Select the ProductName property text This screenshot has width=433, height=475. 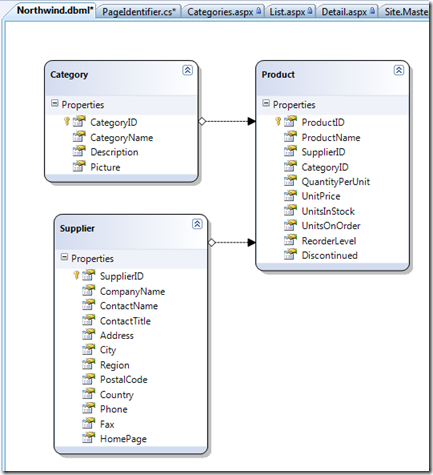pyautogui.click(x=331, y=138)
